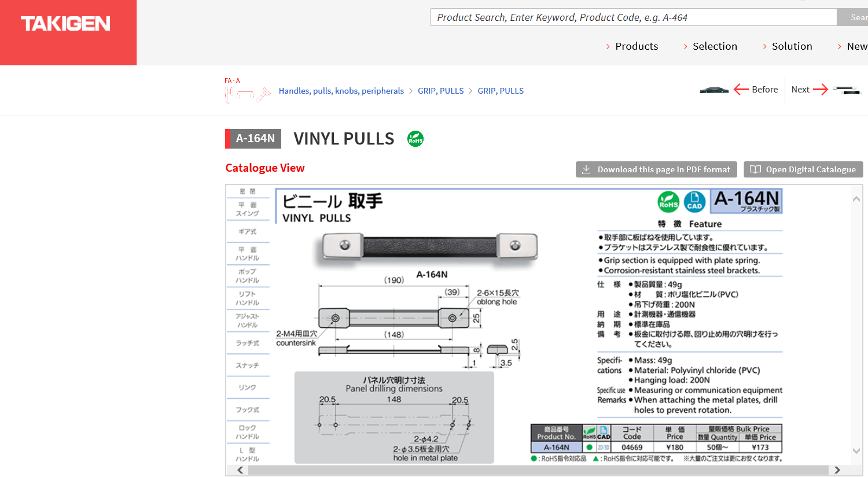Select the アジャストハンドル catalogue side tab

(x=248, y=321)
